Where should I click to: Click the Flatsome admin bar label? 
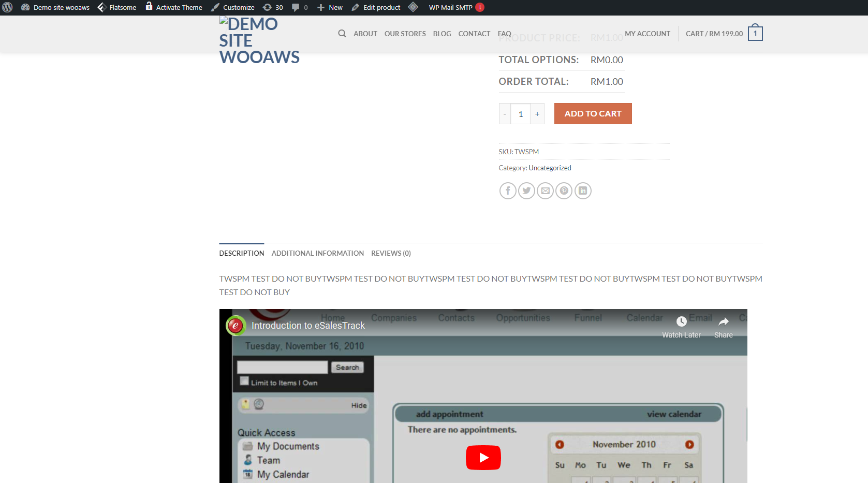pyautogui.click(x=123, y=7)
